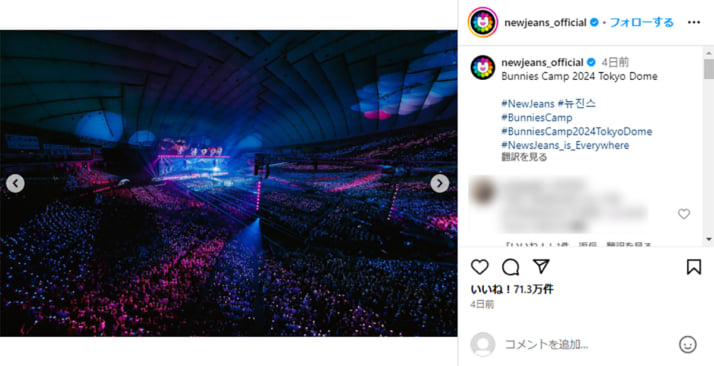Like the post with the heart icon

[x=479, y=267]
